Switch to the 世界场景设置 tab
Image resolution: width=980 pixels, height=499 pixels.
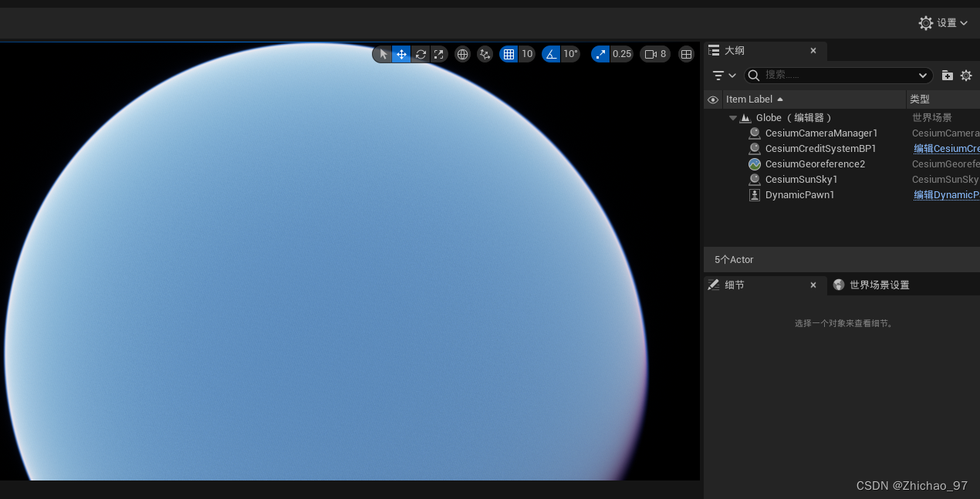(879, 285)
